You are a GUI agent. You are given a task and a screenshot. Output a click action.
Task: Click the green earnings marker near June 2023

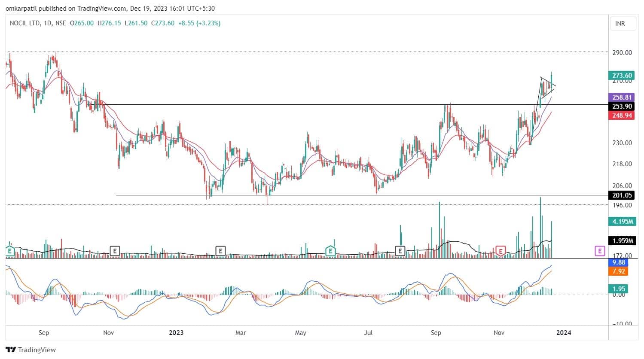pyautogui.click(x=330, y=250)
